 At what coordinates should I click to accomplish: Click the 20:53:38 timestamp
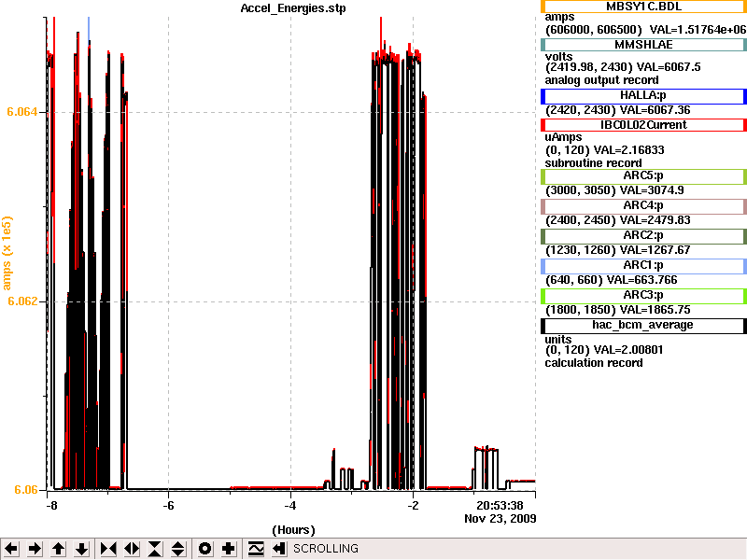coord(500,505)
